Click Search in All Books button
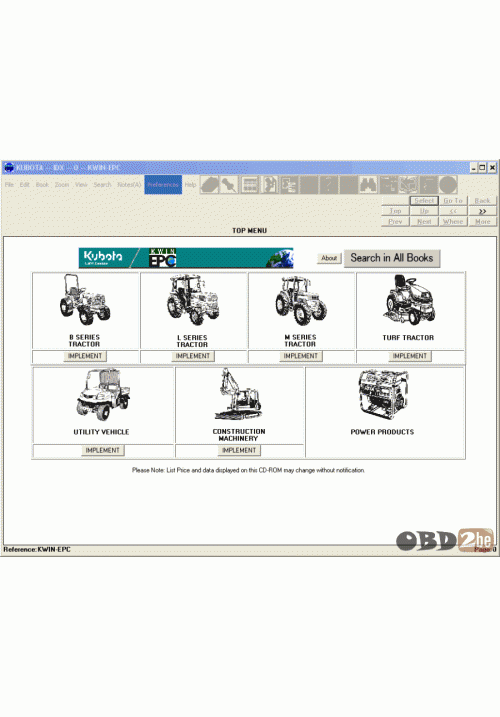The image size is (500, 717). 392,258
